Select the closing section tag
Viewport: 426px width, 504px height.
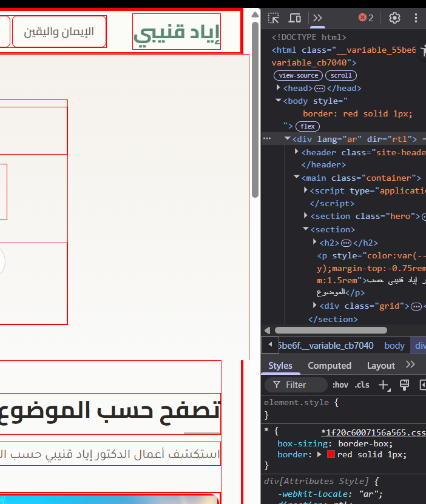(x=333, y=319)
